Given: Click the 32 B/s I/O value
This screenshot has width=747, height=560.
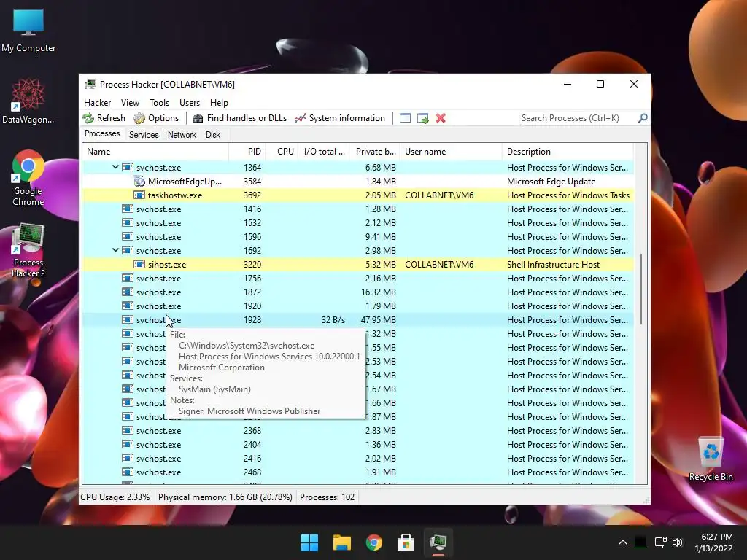Looking at the screenshot, I should [x=333, y=320].
